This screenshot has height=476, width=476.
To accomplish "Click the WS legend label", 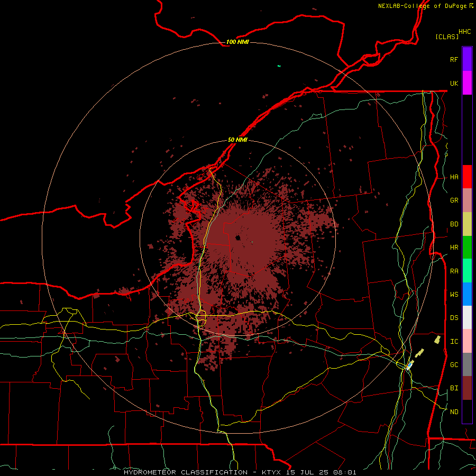I will click(x=454, y=294).
